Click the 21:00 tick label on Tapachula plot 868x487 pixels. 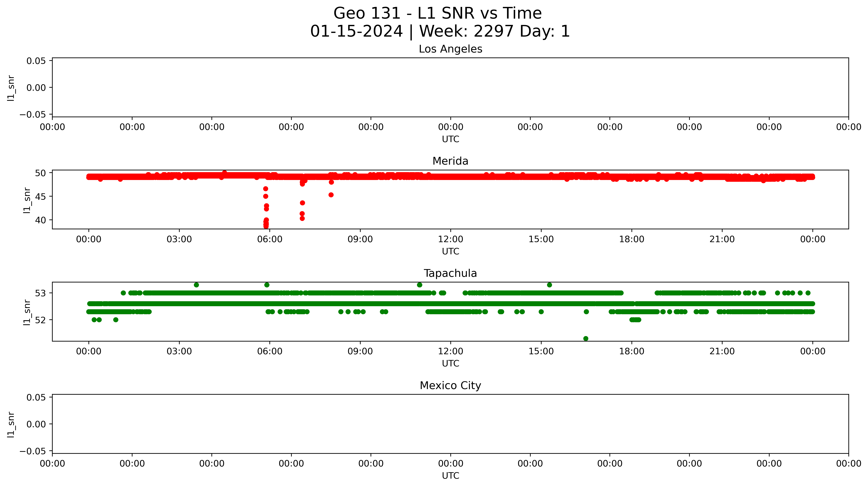pos(722,351)
